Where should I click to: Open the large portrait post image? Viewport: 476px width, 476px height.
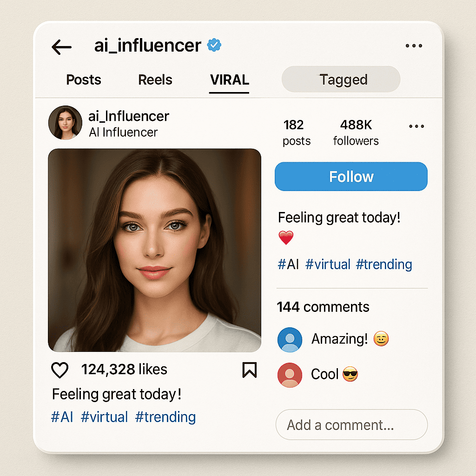tap(154, 251)
